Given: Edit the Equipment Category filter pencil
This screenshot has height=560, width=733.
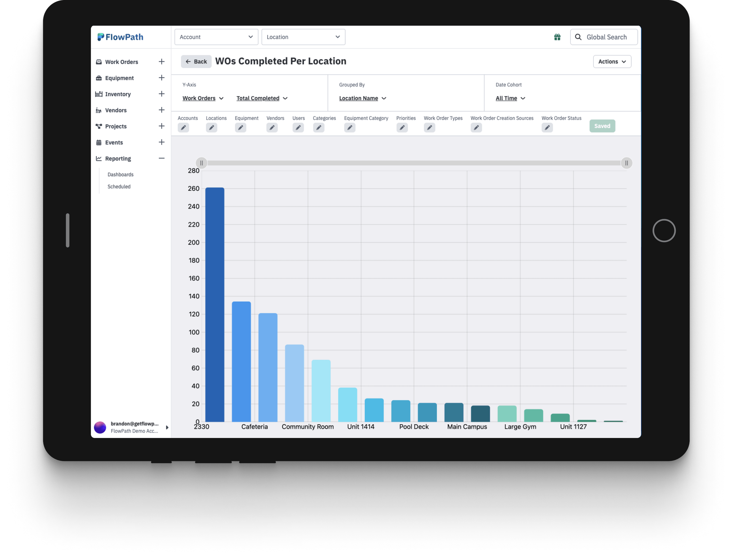Looking at the screenshot, I should 350,127.
